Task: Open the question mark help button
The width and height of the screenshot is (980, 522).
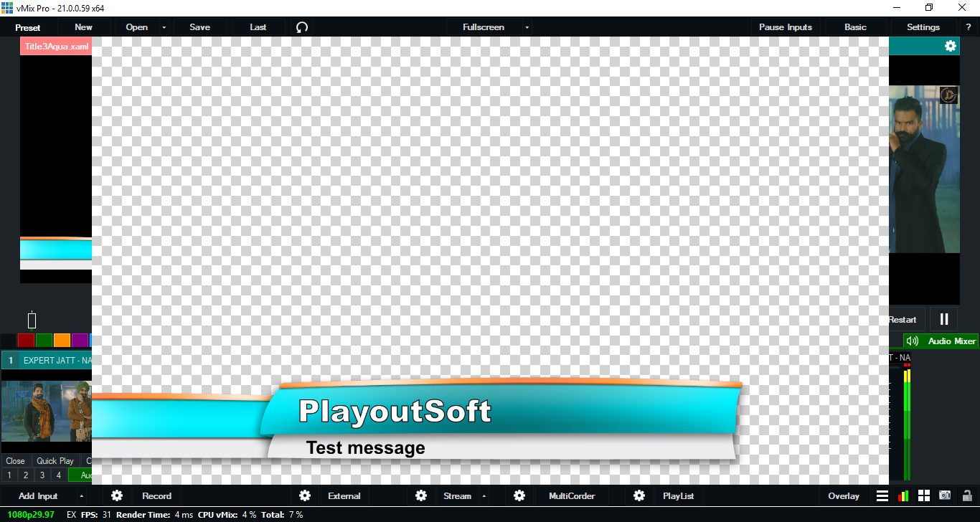Action: pos(969,27)
